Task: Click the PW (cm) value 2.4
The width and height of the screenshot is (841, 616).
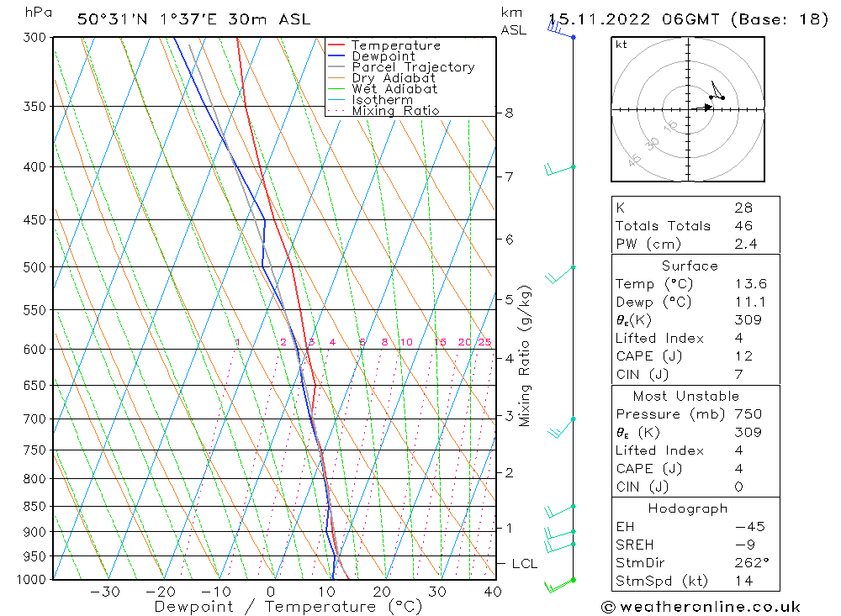Action: pyautogui.click(x=745, y=244)
